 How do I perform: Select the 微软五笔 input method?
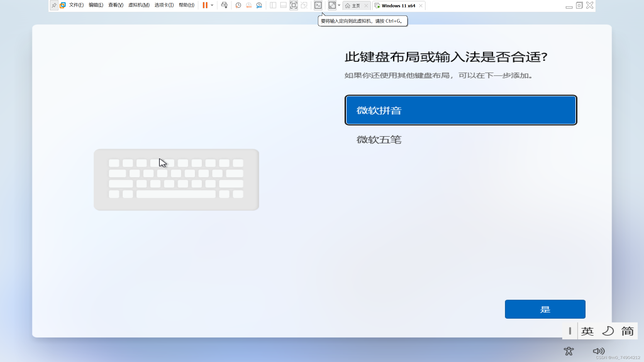pos(379,140)
